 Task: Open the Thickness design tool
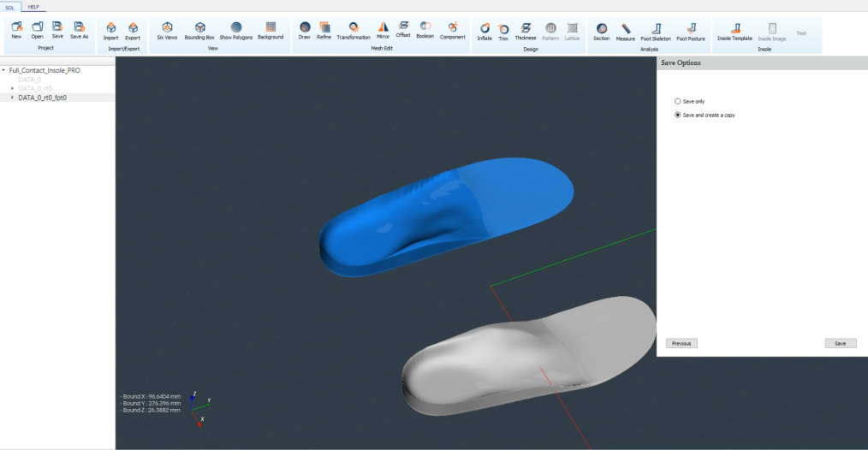(526, 29)
